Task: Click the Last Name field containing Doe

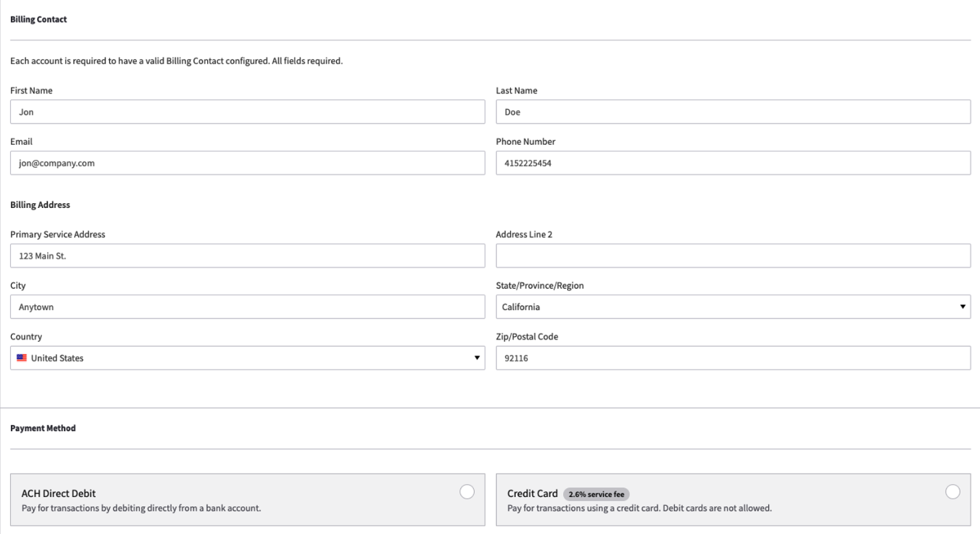Action: click(733, 112)
